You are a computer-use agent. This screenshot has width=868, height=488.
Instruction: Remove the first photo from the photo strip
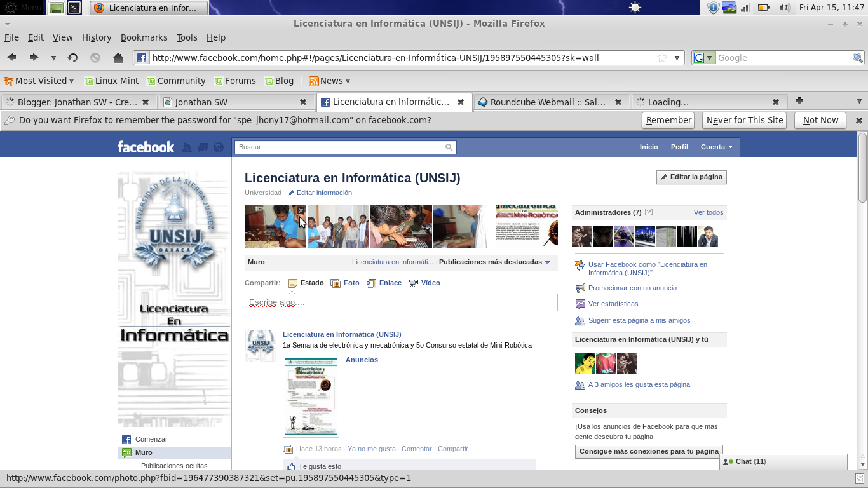pos(301,210)
